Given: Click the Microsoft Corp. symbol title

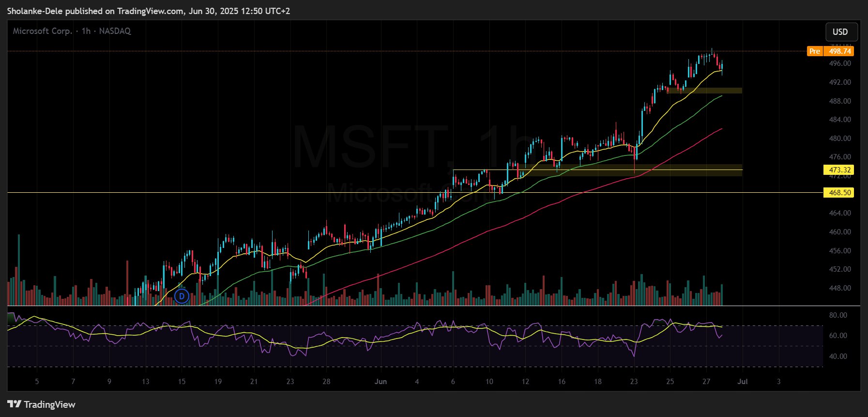Looking at the screenshot, I should 43,31.
